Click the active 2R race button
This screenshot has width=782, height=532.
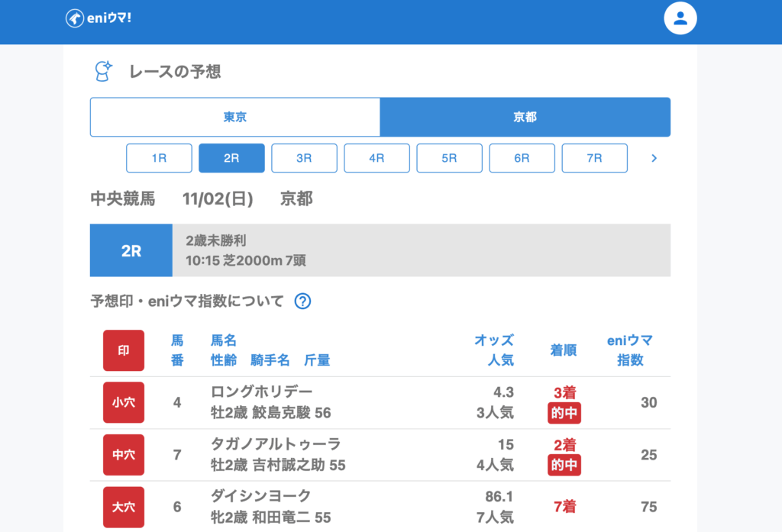tap(231, 158)
